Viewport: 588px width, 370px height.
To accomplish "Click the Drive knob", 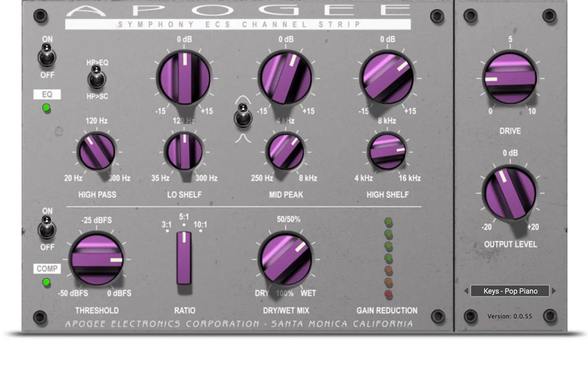I will (x=510, y=79).
